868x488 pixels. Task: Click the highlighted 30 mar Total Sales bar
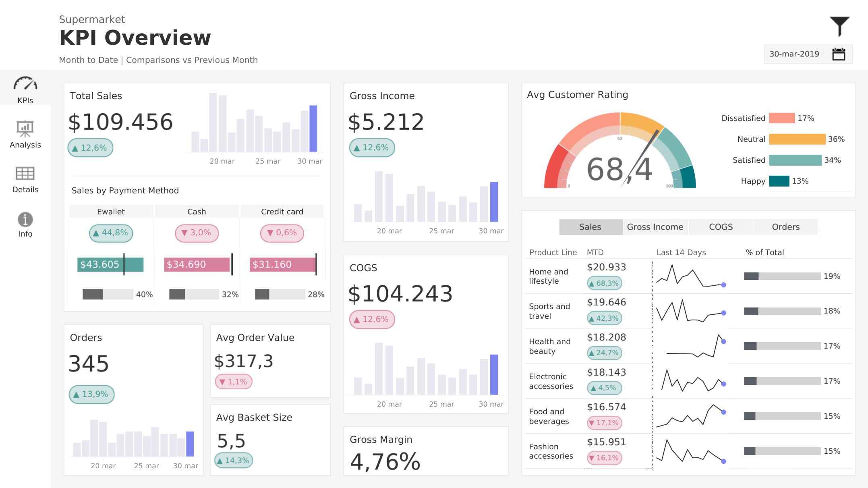point(313,129)
